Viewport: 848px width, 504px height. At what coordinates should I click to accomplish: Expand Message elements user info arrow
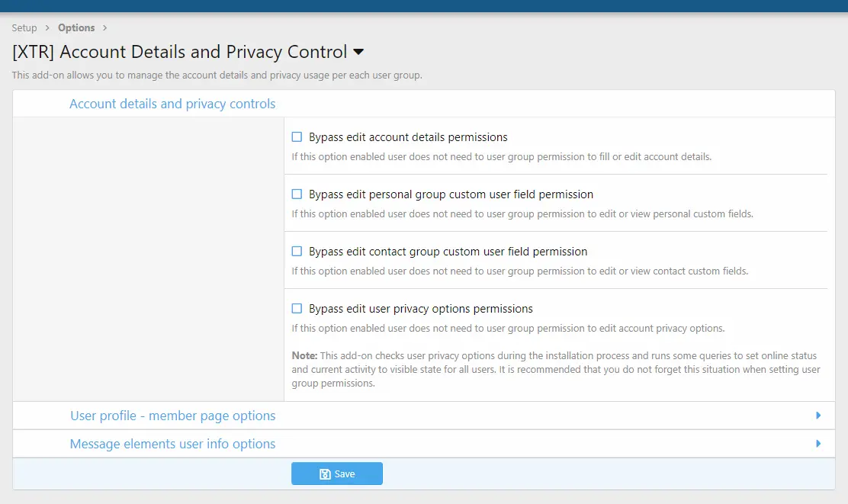tap(818, 444)
